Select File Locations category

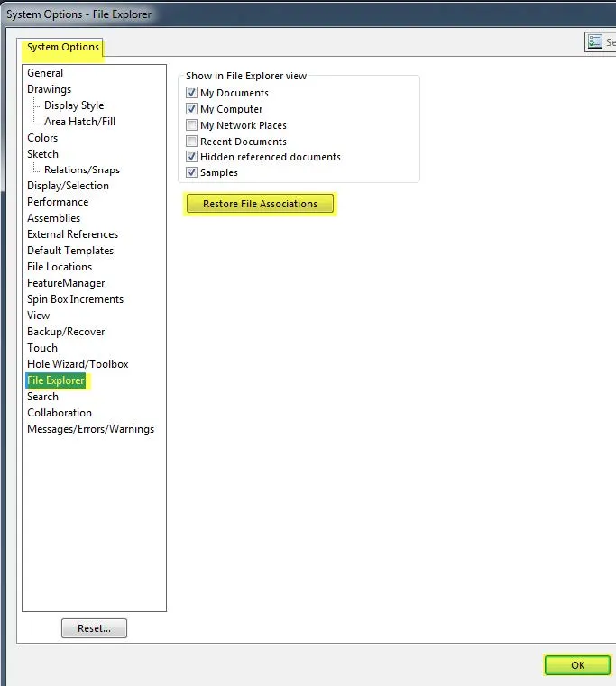(x=60, y=267)
